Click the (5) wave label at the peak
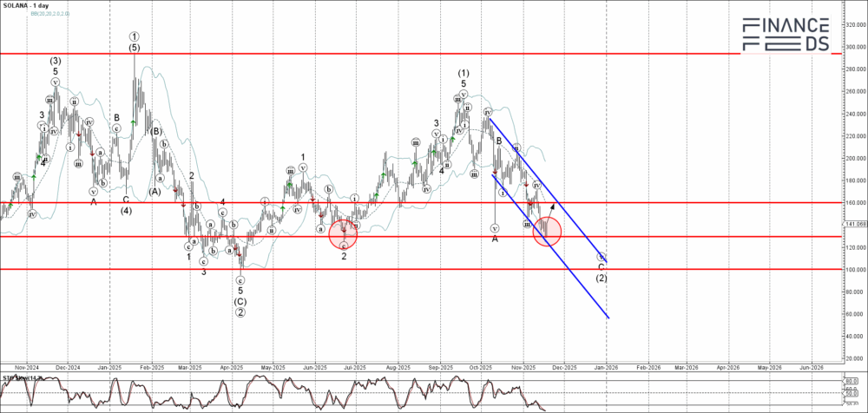Image resolution: width=868 pixels, height=413 pixels. 135,49
